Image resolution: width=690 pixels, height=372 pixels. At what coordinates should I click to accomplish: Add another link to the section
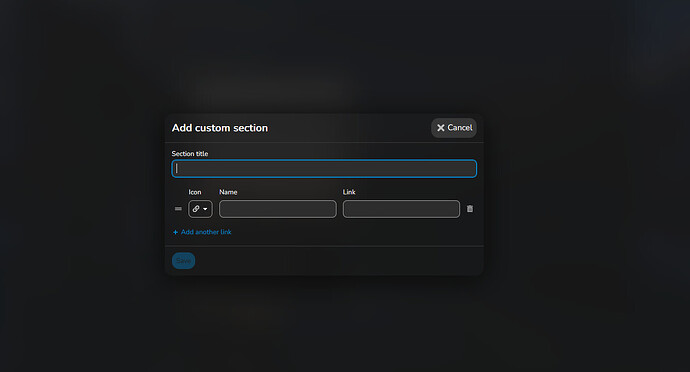point(202,232)
